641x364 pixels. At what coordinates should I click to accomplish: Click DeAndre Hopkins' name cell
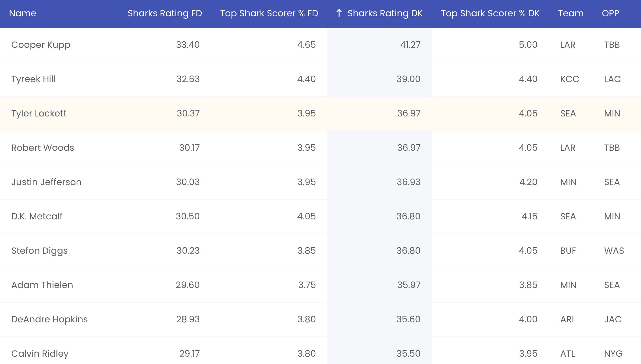point(50,319)
